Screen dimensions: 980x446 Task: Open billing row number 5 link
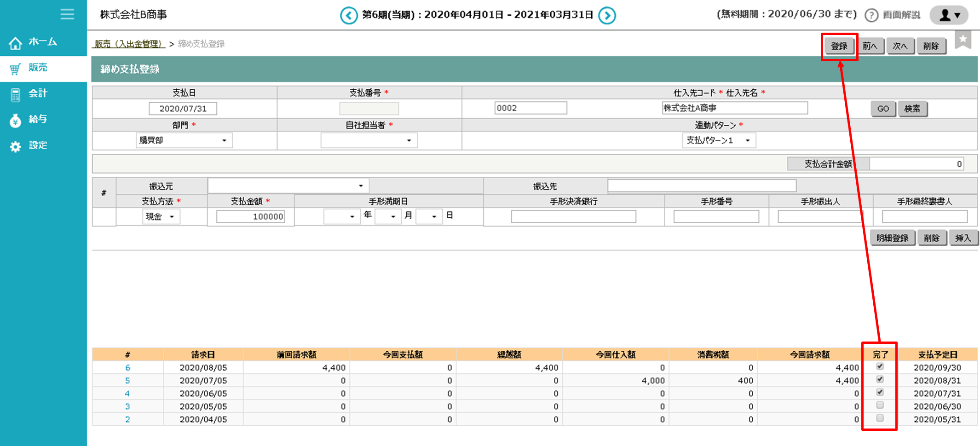[x=127, y=381]
